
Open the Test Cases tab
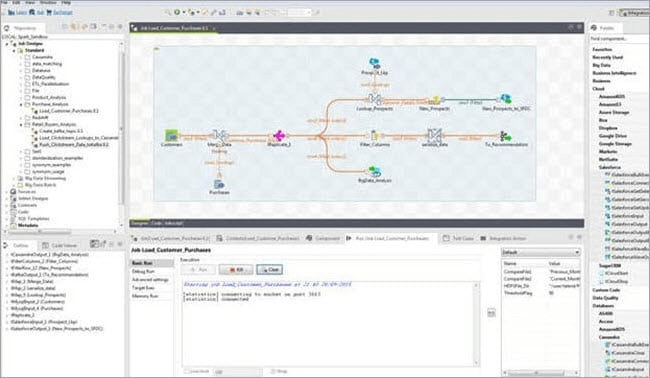point(458,238)
